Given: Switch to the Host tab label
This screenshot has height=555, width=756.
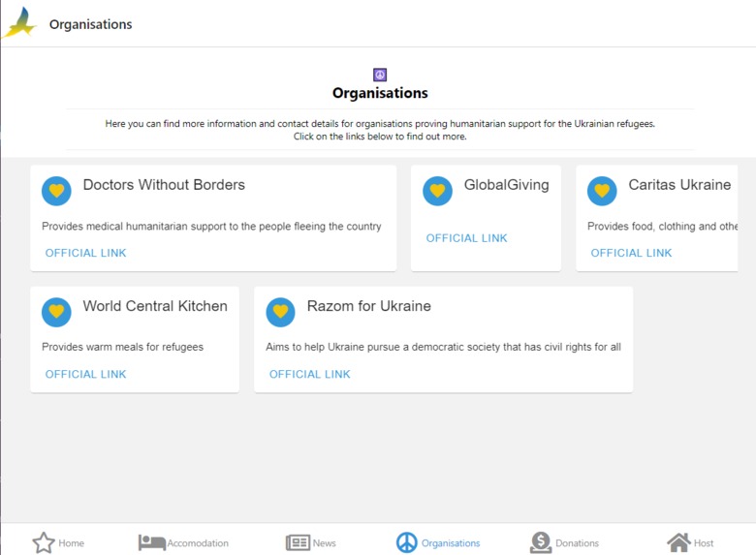Looking at the screenshot, I should point(704,543).
